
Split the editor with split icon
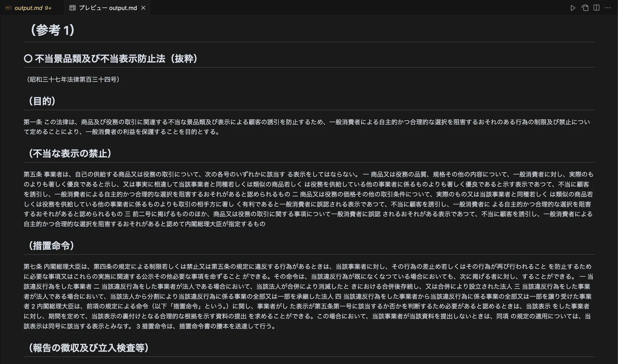click(596, 8)
